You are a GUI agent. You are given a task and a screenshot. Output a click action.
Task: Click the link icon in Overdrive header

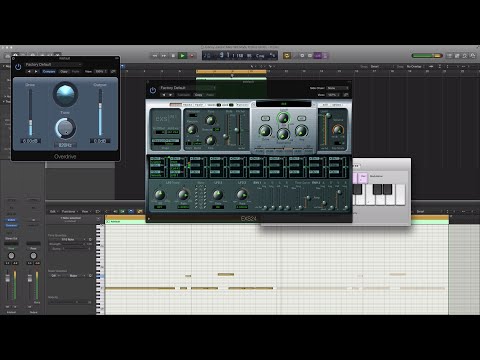(x=113, y=71)
